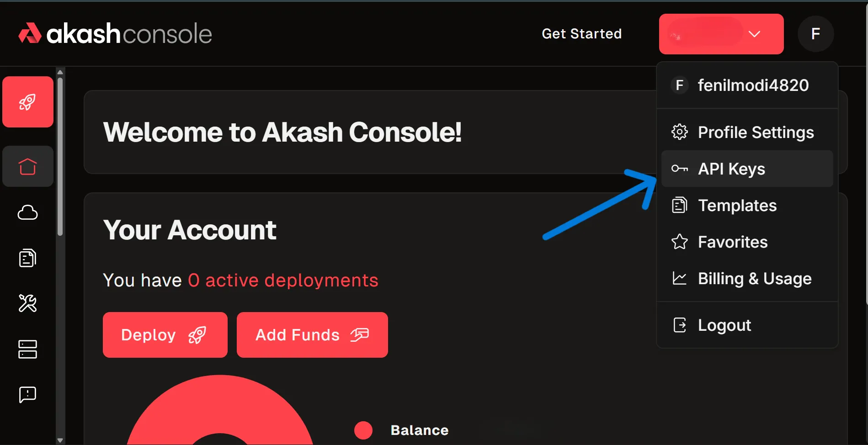The width and height of the screenshot is (868, 445).
Task: Expand the wallet dropdown chevron
Action: [x=755, y=34]
